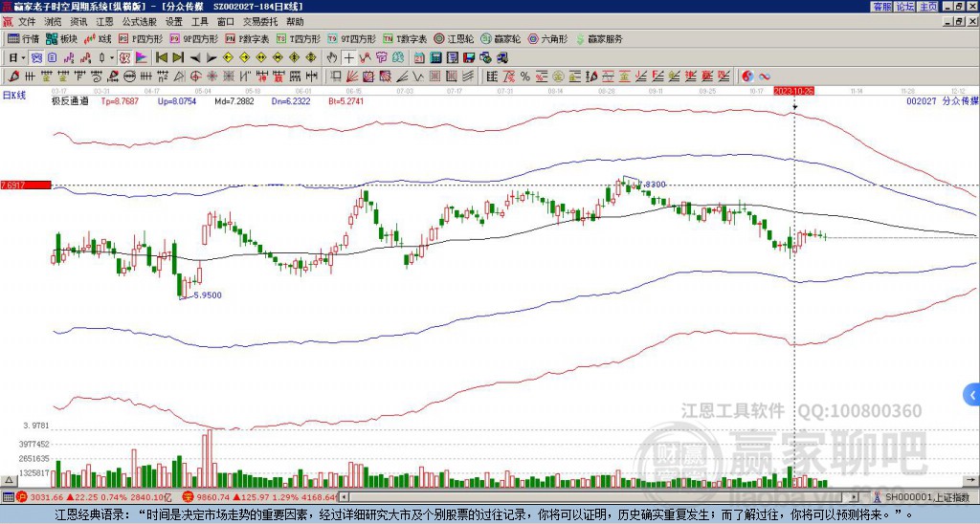Click the 极反通道 indicator name
This screenshot has width=980, height=524.
[x=70, y=101]
